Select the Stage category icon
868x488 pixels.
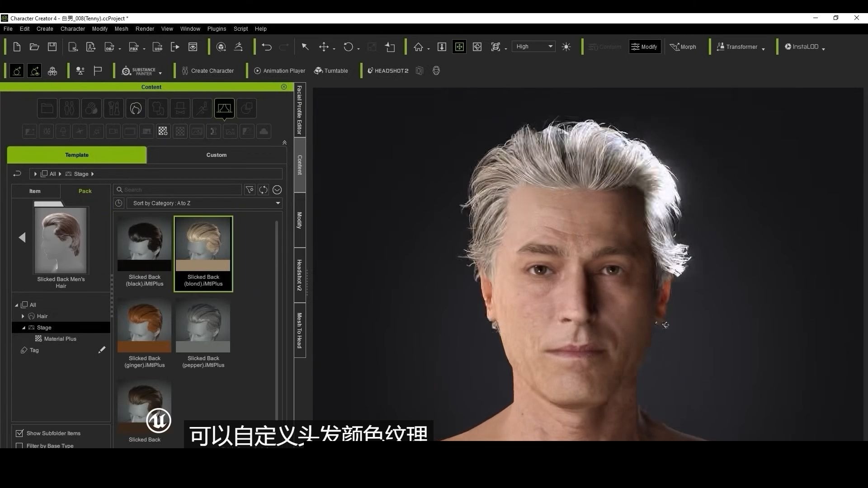pos(225,108)
